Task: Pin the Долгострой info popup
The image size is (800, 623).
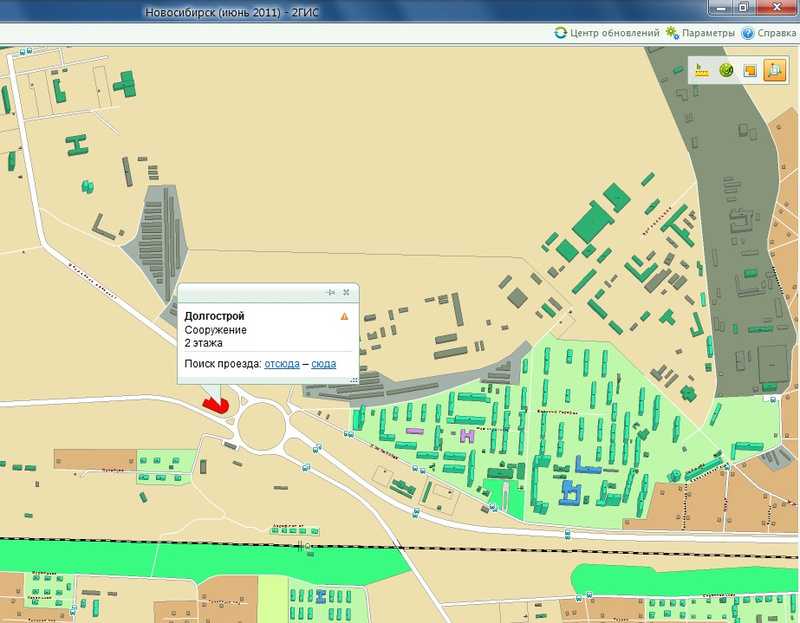Action: pos(329,292)
